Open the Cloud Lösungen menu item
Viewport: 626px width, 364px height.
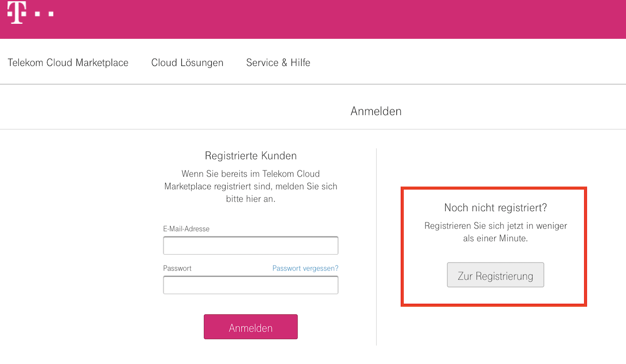point(187,63)
